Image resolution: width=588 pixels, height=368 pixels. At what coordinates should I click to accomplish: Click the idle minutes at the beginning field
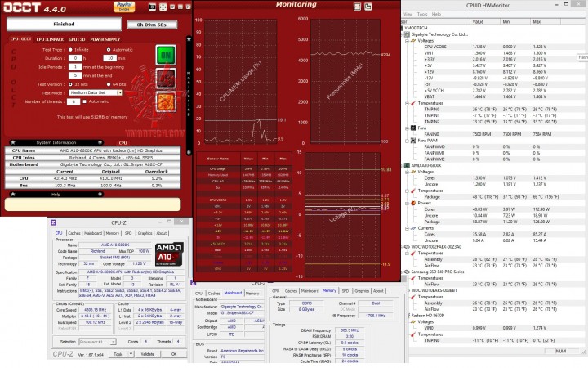(x=75, y=67)
